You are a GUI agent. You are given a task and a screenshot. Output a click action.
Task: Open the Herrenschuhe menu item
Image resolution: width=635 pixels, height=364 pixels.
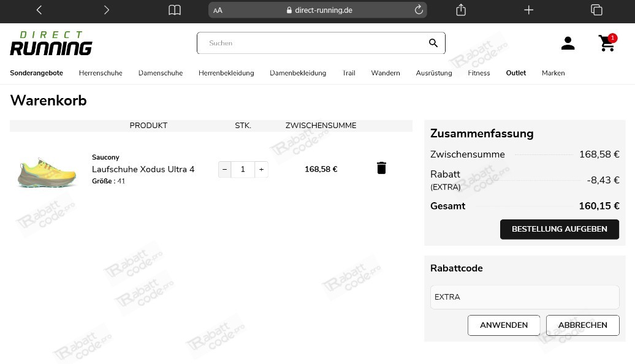pos(101,73)
